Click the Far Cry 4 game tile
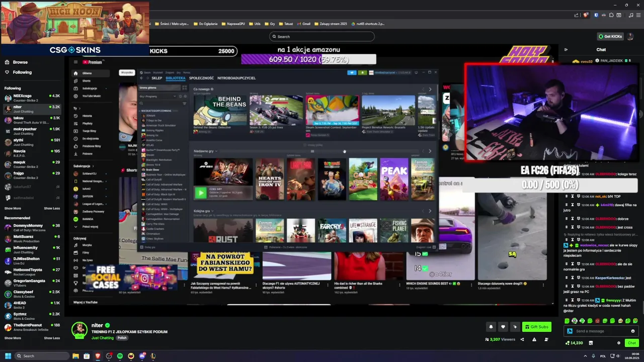Screen dimensions: 644x362 [332, 231]
